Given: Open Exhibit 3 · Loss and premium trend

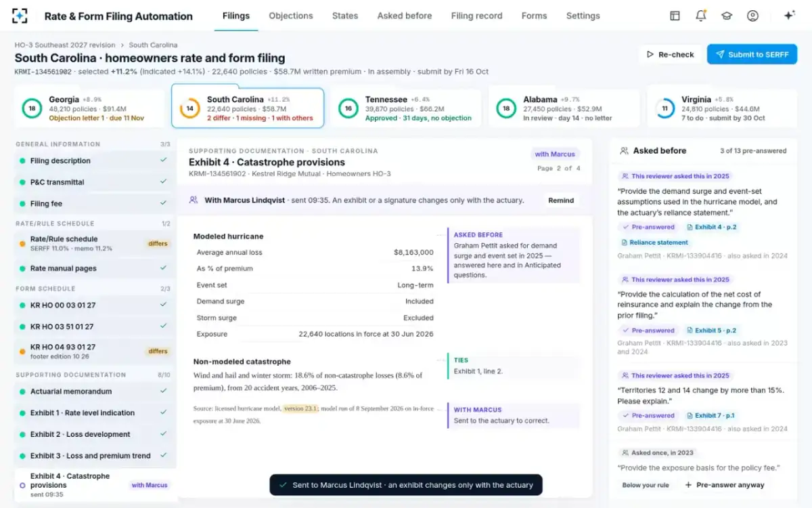Looking at the screenshot, I should pos(94,456).
